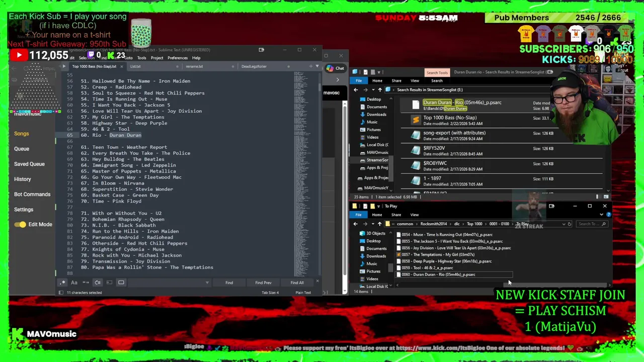Go back in Search Results window
Viewport: 644px width, 362px height.
pyautogui.click(x=356, y=90)
